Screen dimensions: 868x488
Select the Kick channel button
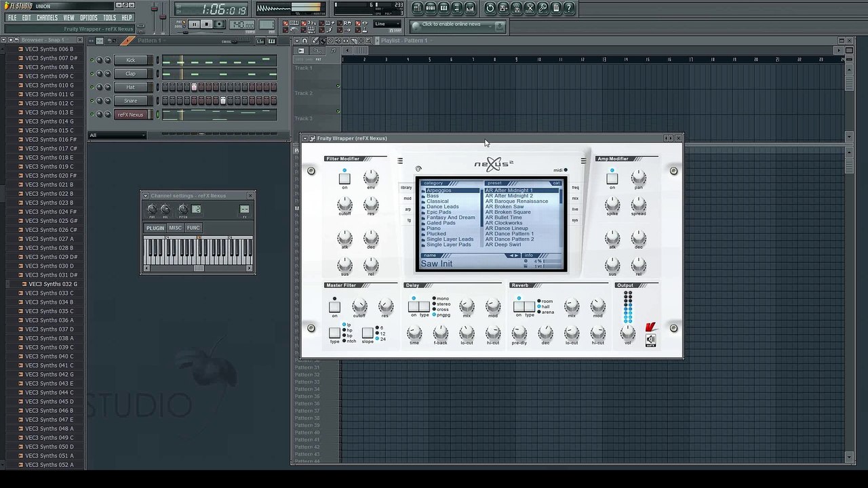point(131,60)
